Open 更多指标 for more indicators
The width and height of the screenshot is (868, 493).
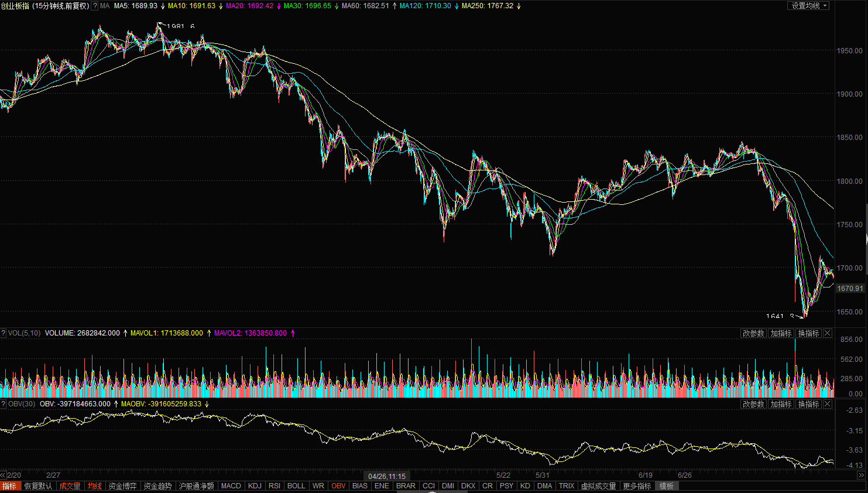[637, 486]
